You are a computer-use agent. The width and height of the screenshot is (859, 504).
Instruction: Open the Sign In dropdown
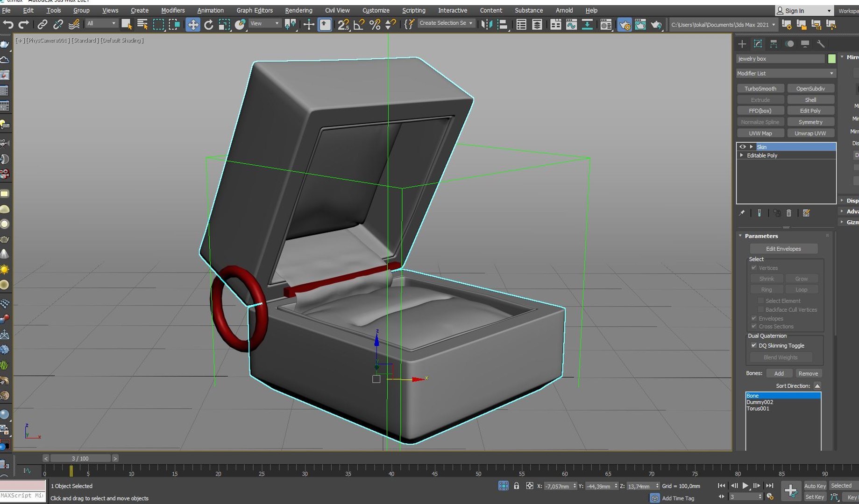[x=804, y=11]
